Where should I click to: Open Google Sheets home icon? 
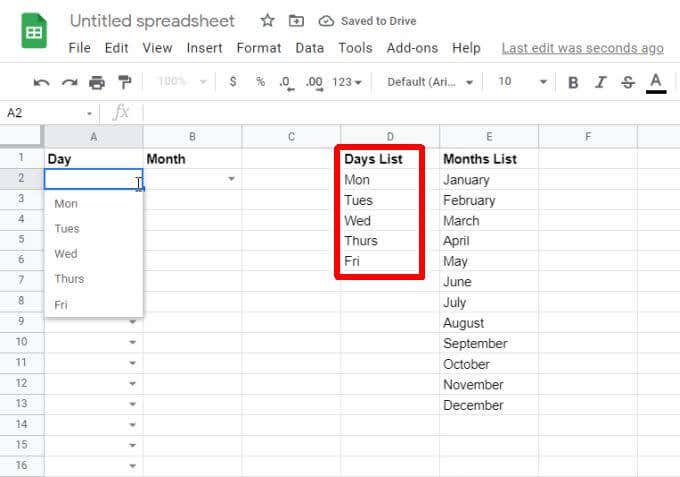point(34,31)
